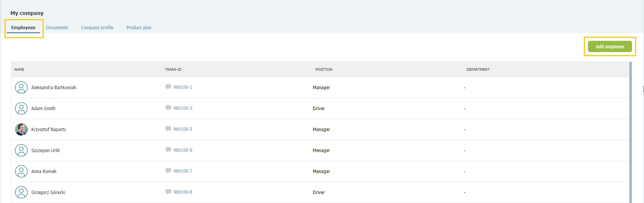Open the Employees tab
644x203 pixels.
click(23, 28)
